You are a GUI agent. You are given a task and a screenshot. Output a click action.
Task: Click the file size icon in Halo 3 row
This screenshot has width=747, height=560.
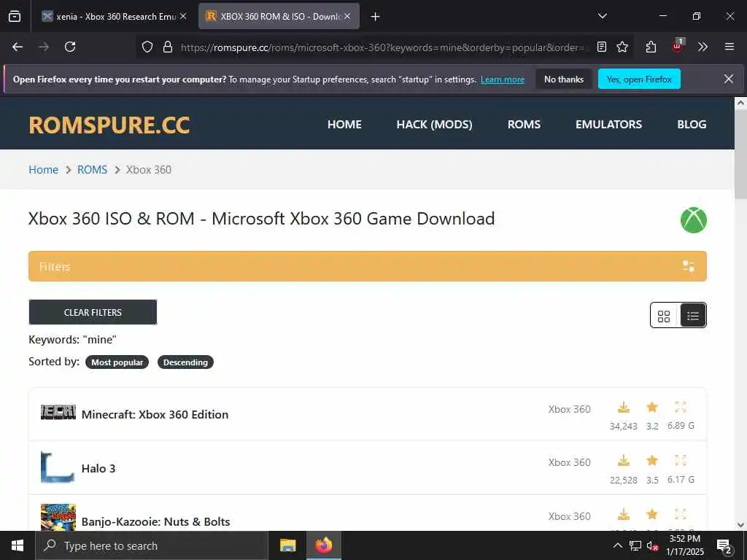681,461
